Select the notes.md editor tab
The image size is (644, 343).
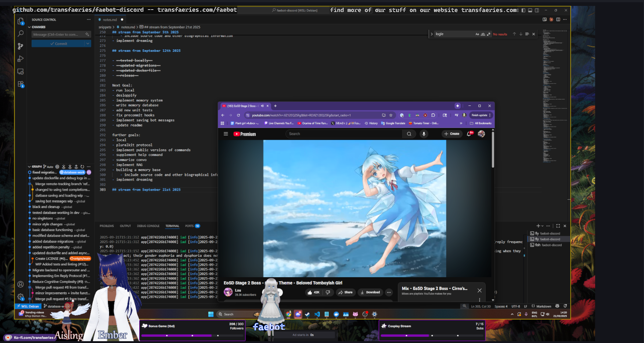(110, 19)
